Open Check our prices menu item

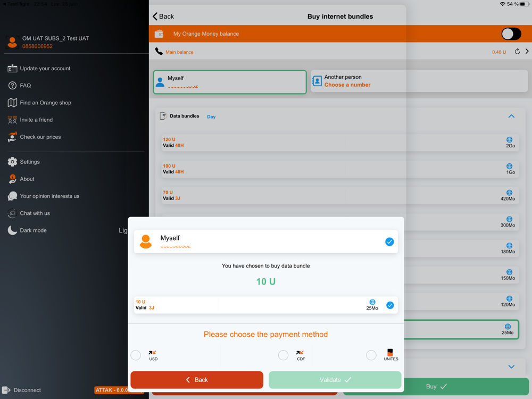coord(34,137)
